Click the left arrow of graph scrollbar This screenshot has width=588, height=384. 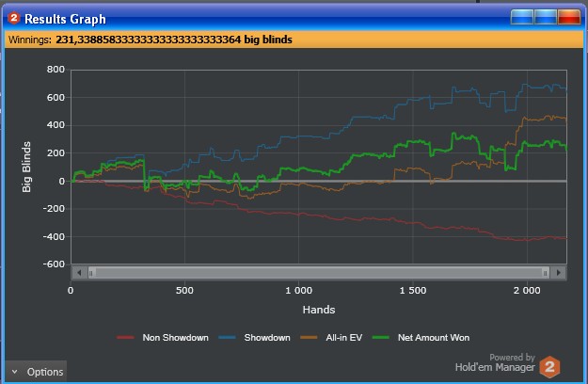[79, 273]
